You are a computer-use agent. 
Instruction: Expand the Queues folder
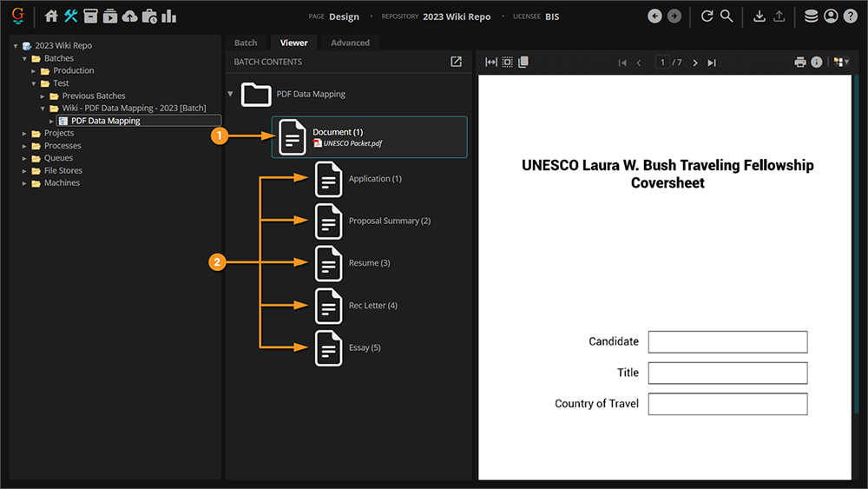point(24,158)
